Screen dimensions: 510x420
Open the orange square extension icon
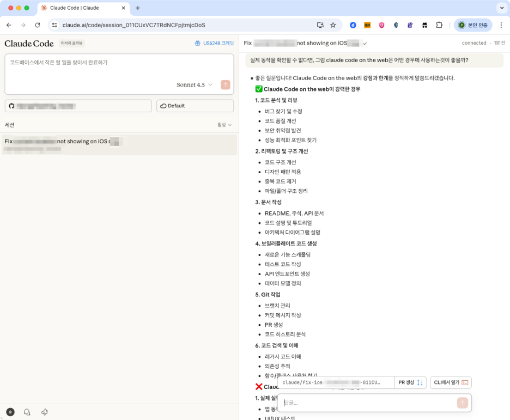[x=367, y=25]
